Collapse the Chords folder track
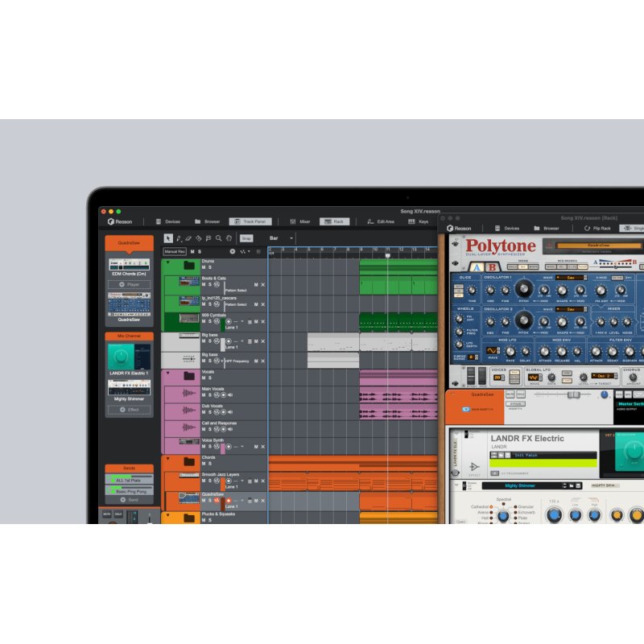 click(168, 458)
